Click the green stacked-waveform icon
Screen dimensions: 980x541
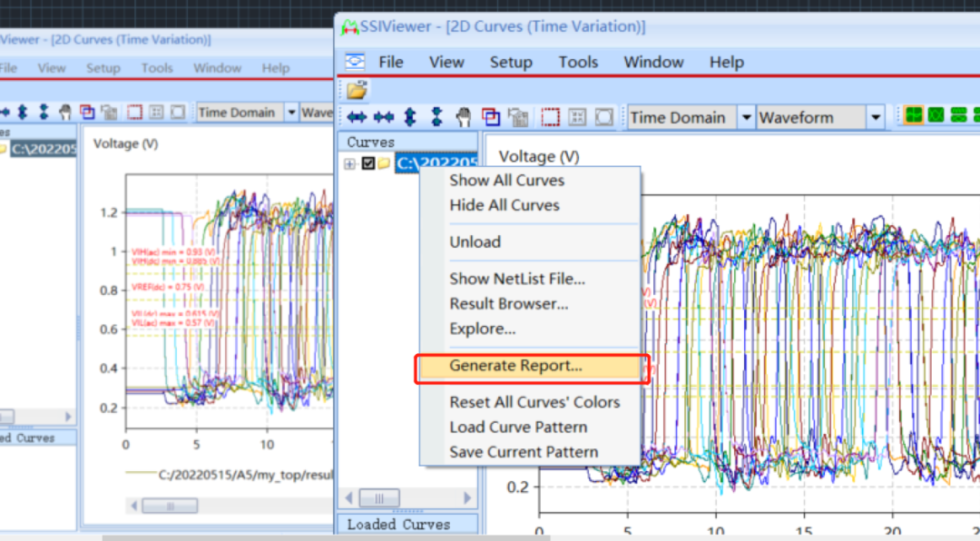pos(958,115)
